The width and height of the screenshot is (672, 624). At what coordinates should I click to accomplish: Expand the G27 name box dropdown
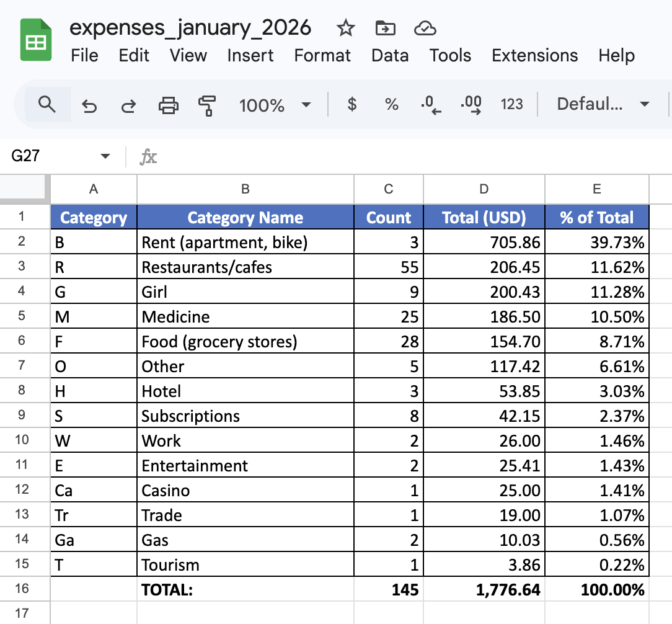point(105,156)
